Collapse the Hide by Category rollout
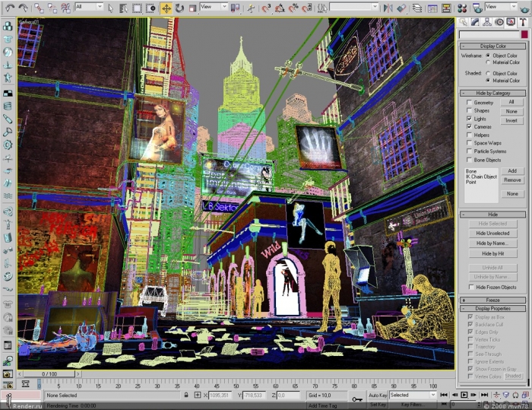The height and width of the screenshot is (410, 532). pyautogui.click(x=492, y=93)
